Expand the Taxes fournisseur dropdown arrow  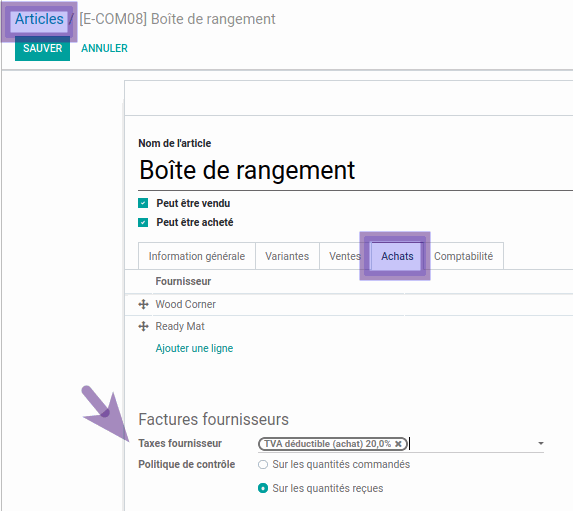coord(540,443)
